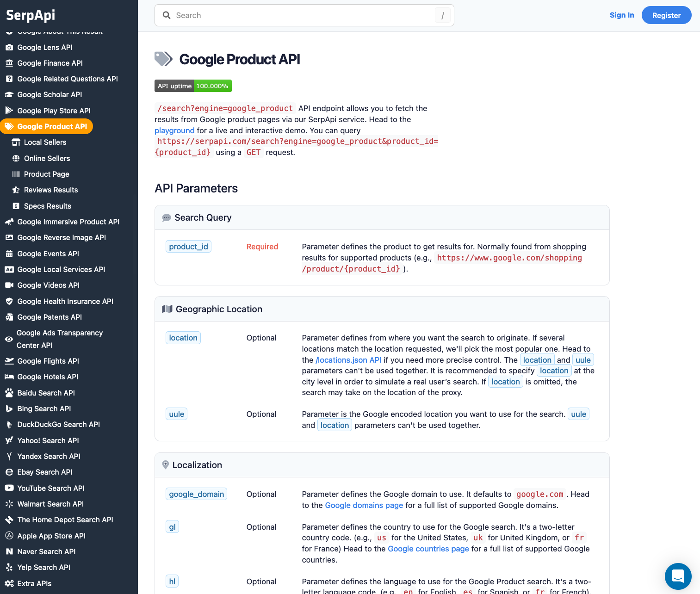
Task: Open The Home Depot Search API
Action: tap(65, 520)
